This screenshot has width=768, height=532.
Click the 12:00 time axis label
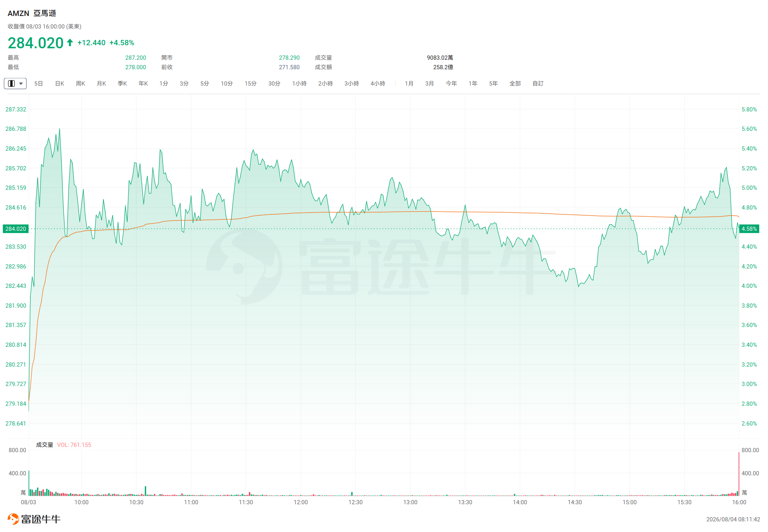coord(301,502)
